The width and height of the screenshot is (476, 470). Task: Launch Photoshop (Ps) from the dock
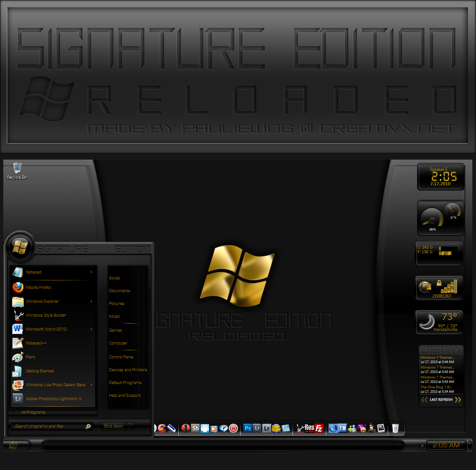248,428
